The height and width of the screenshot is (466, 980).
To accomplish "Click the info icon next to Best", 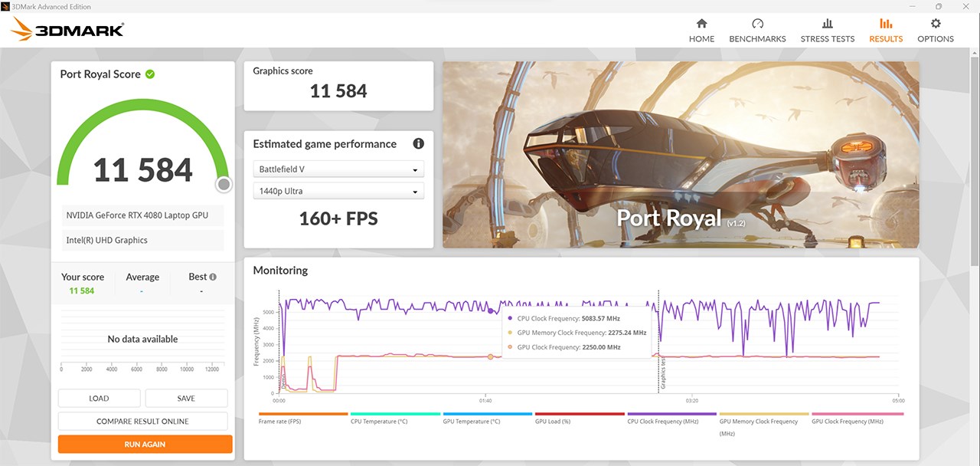I will [211, 276].
